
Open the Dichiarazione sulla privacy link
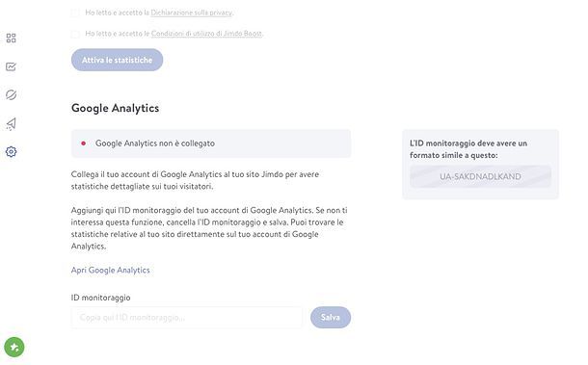coord(191,13)
